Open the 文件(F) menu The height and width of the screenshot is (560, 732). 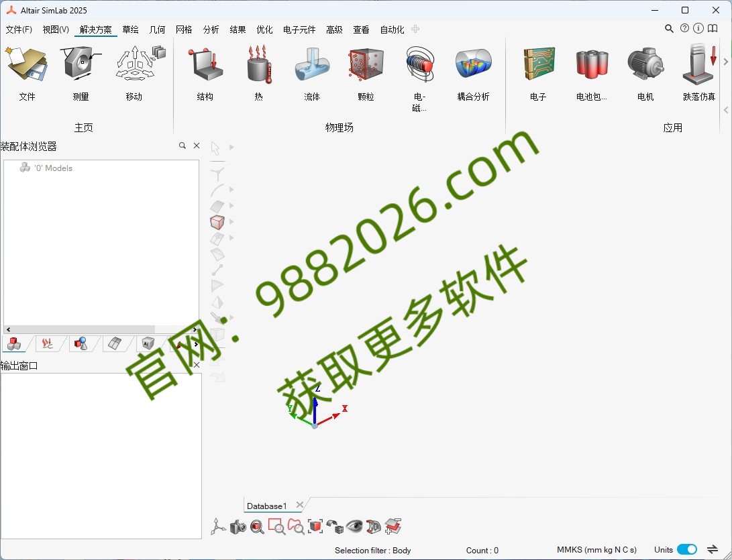19,30
